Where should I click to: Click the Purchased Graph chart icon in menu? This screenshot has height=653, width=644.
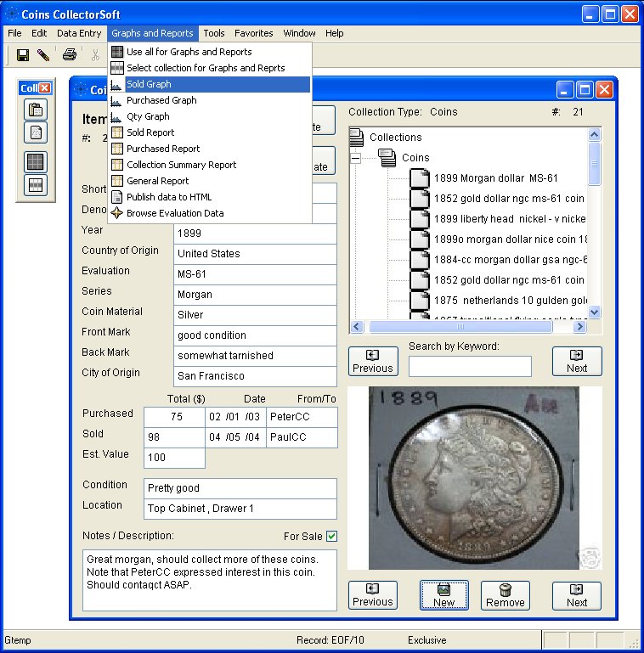[x=116, y=101]
